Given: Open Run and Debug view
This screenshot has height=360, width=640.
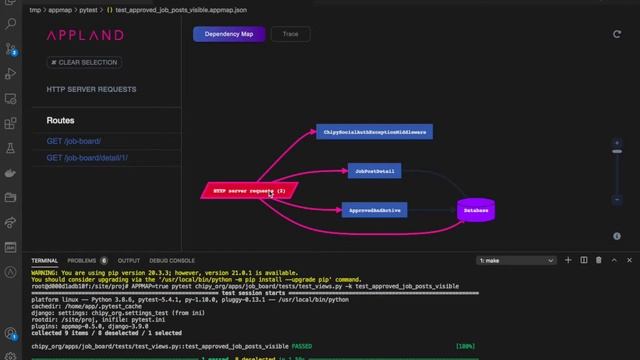Looking at the screenshot, I should click(11, 73).
